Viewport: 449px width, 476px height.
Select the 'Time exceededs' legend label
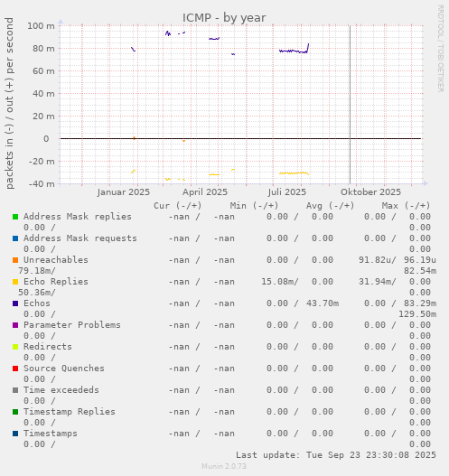(x=61, y=390)
